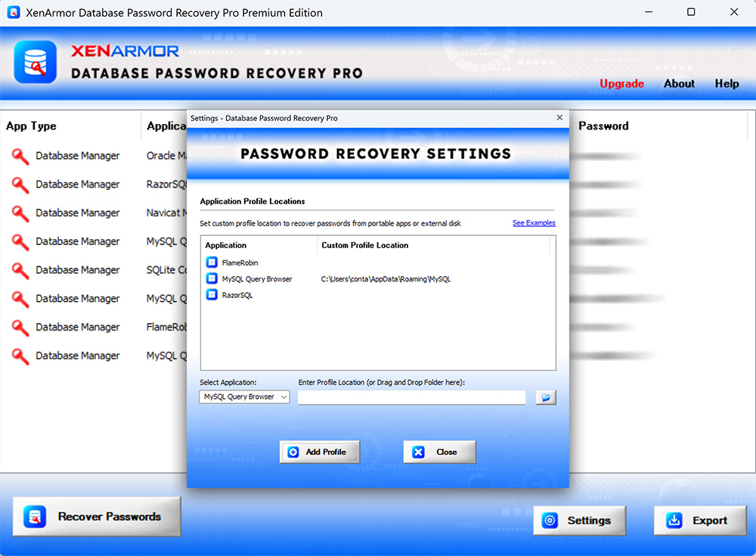Click the Recover Passwords database icon
The height and width of the screenshot is (556, 756).
click(35, 517)
